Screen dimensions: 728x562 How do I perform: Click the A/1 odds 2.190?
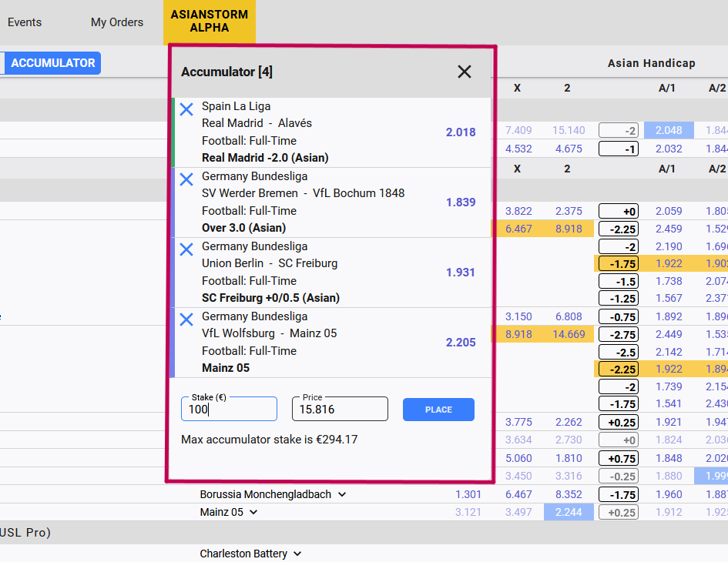pos(669,246)
